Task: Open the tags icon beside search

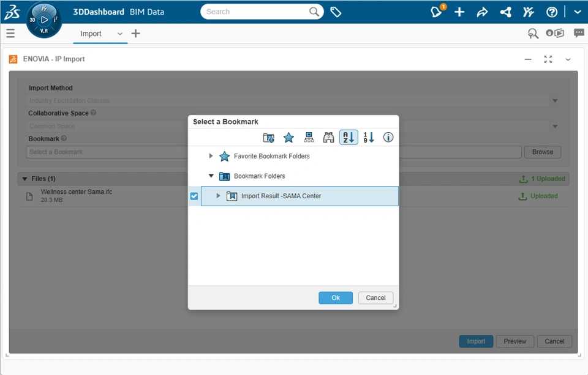Action: pyautogui.click(x=336, y=12)
